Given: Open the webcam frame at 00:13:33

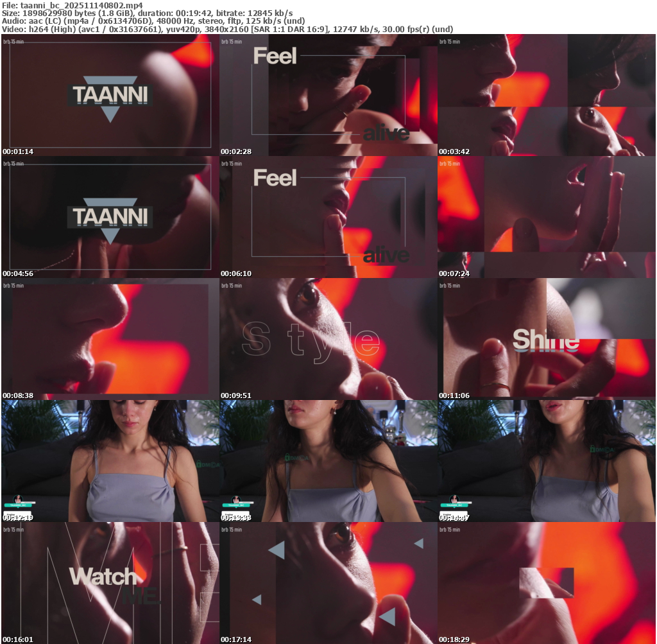Looking at the screenshot, I should (x=328, y=461).
